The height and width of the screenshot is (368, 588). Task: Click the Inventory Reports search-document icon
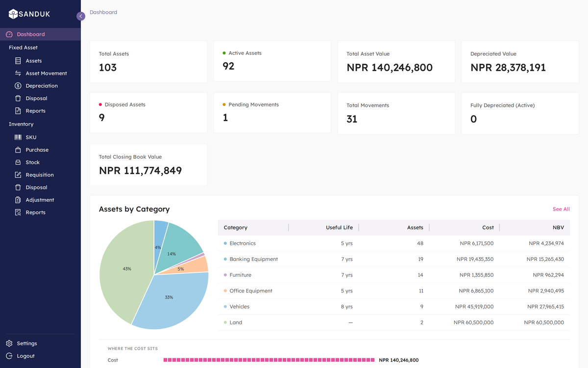tap(18, 212)
